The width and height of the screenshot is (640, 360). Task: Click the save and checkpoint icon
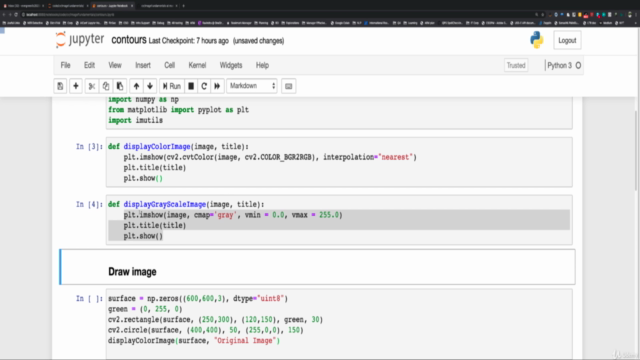pyautogui.click(x=60, y=86)
